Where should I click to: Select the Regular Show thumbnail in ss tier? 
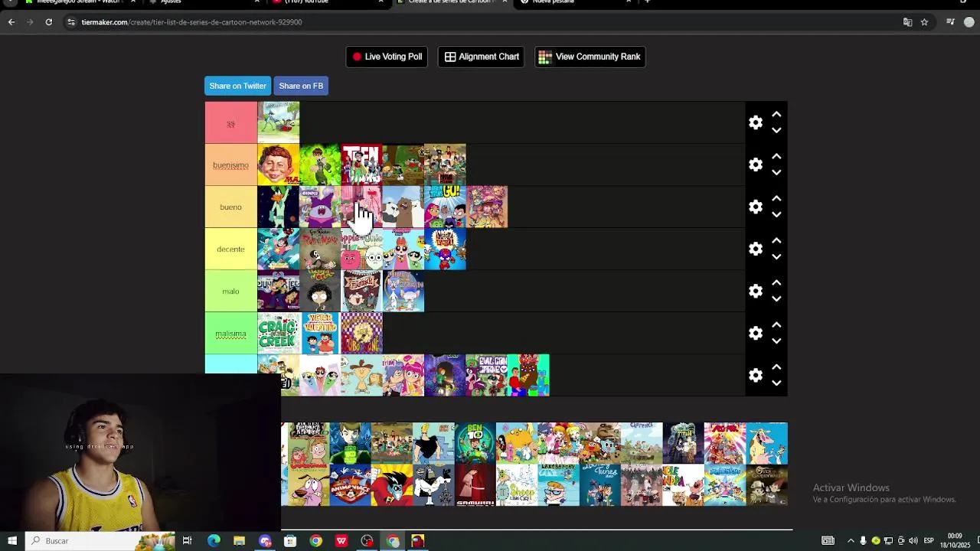click(279, 122)
